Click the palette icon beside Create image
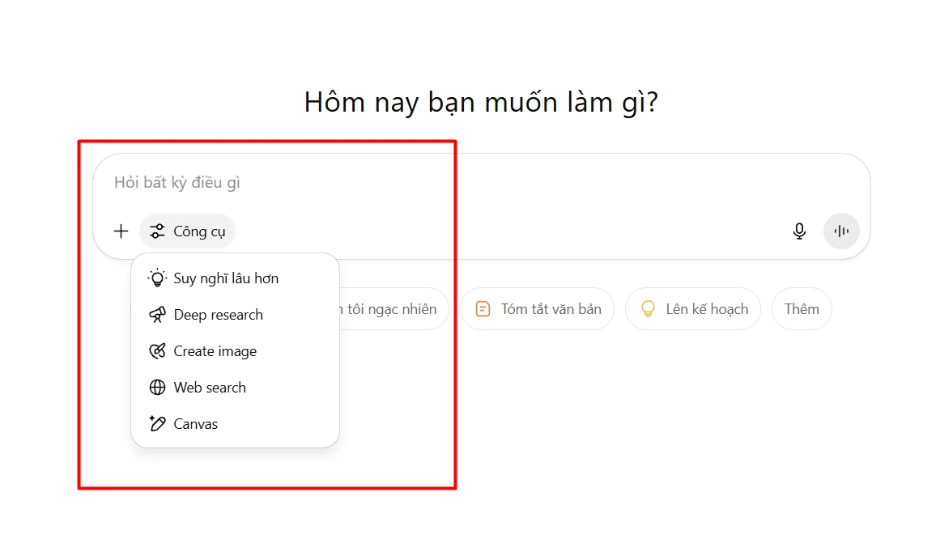Image resolution: width=940 pixels, height=560 pixels. [x=157, y=351]
